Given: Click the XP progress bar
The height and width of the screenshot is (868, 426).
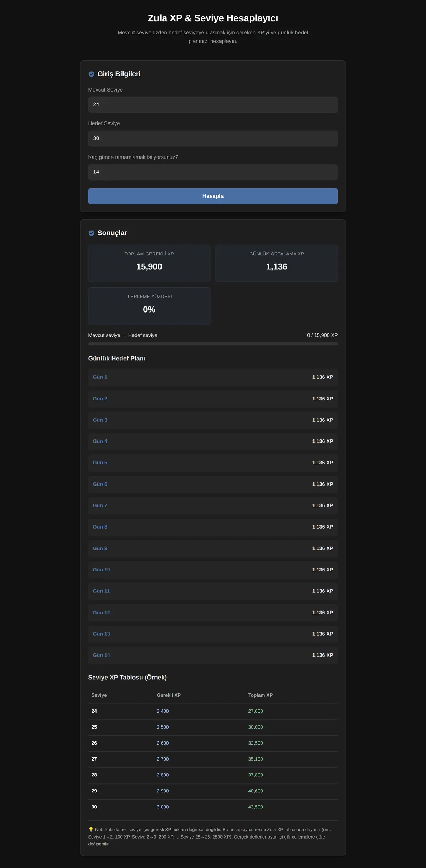Looking at the screenshot, I should point(213,344).
